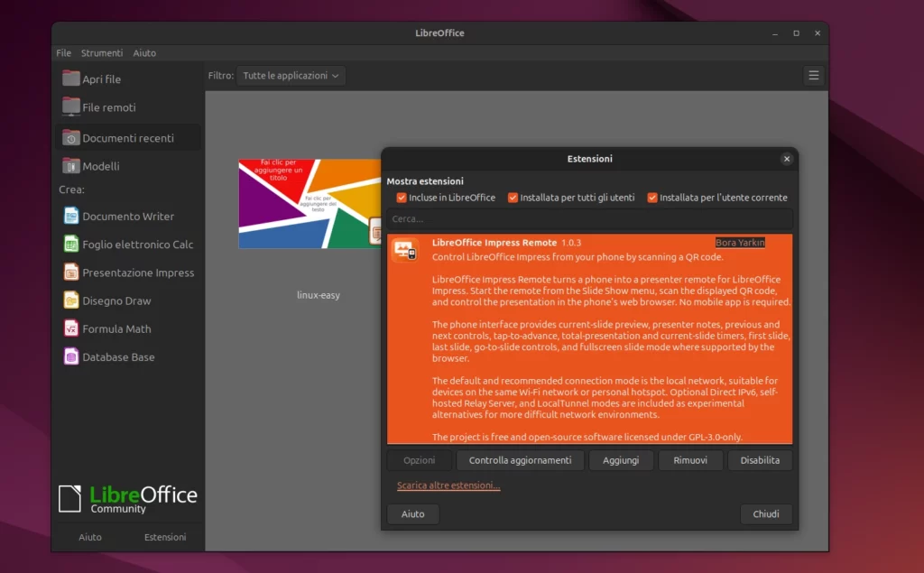Open the linux-easy presentation thumbnail
This screenshot has height=573, width=924.
click(310, 203)
